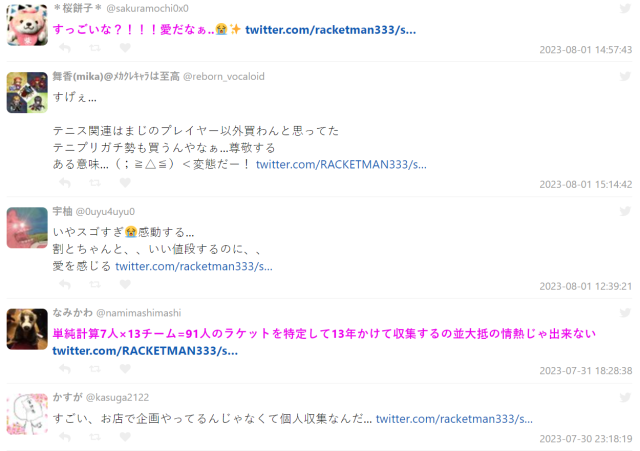Open bold RACKETMAN333 link in namimashimashi tweet
Viewport: 640px width, 451px height.
coord(145,351)
